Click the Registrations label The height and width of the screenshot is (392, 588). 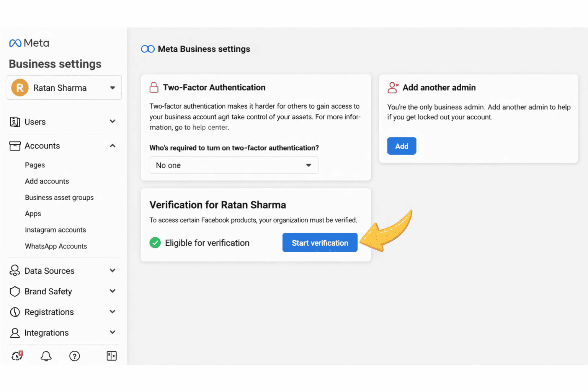(49, 312)
